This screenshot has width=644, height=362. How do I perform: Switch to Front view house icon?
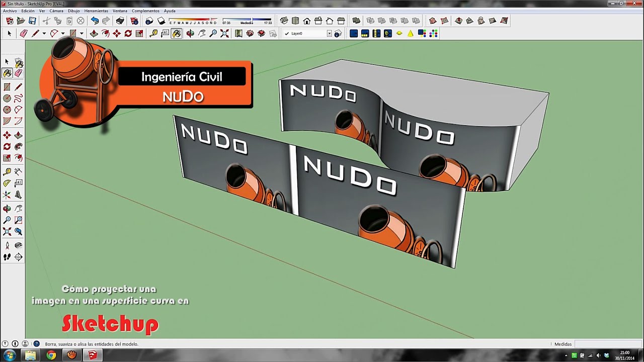tap(306, 21)
